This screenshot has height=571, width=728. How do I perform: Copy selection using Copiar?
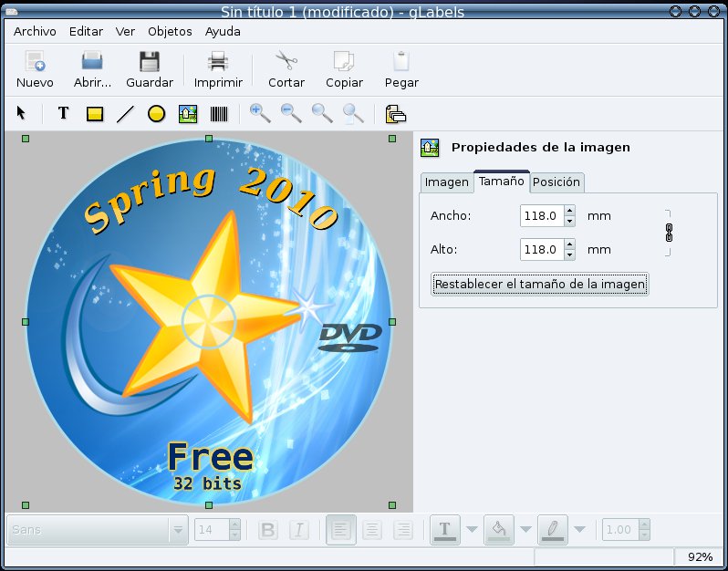(x=344, y=61)
